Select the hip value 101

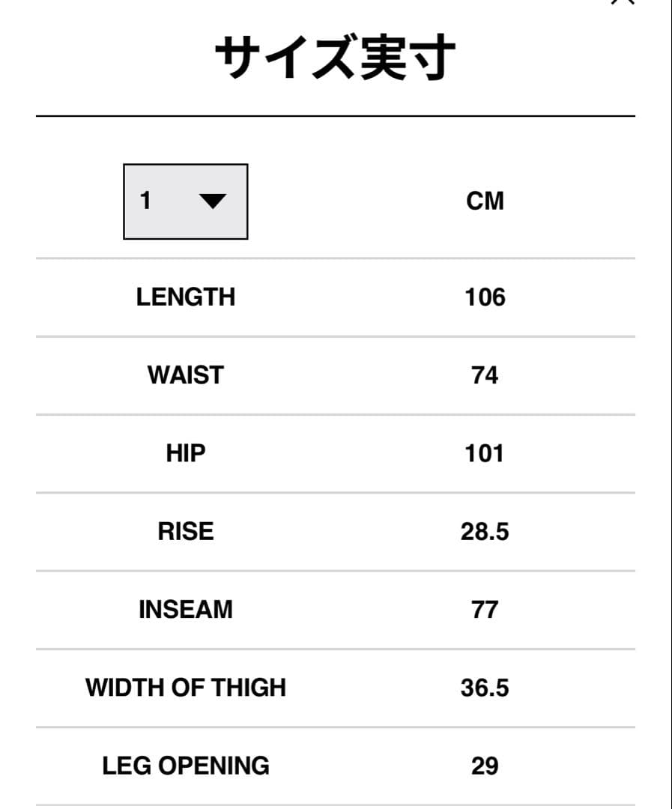[485, 453]
